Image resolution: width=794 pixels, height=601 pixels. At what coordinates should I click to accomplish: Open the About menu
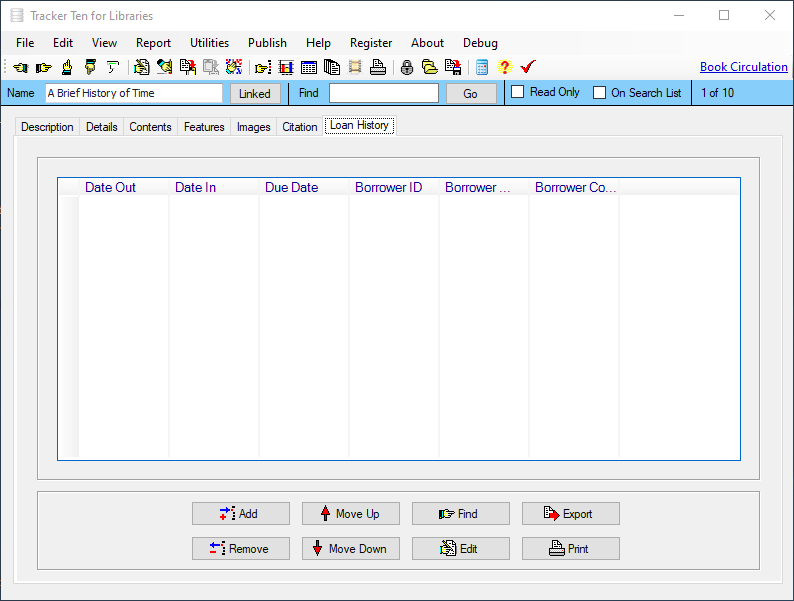tap(427, 43)
